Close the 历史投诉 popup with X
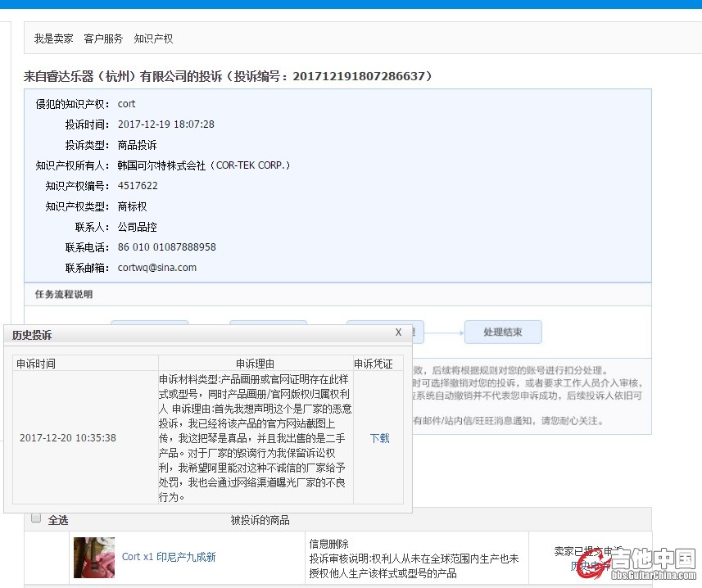 [398, 332]
